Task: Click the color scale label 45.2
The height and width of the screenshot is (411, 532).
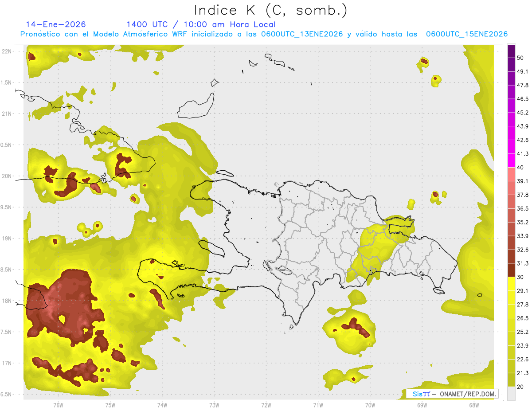Action: pyautogui.click(x=523, y=113)
